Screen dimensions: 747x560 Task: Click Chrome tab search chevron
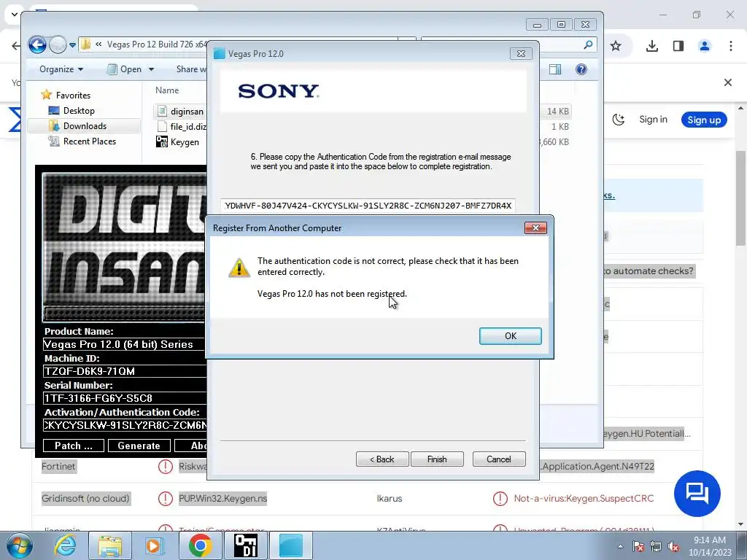14,15
